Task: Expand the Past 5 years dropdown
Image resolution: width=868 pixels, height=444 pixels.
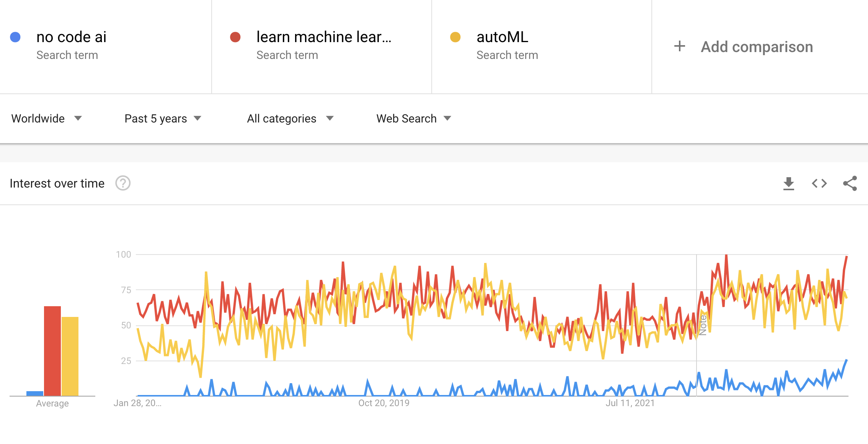Action: click(163, 119)
